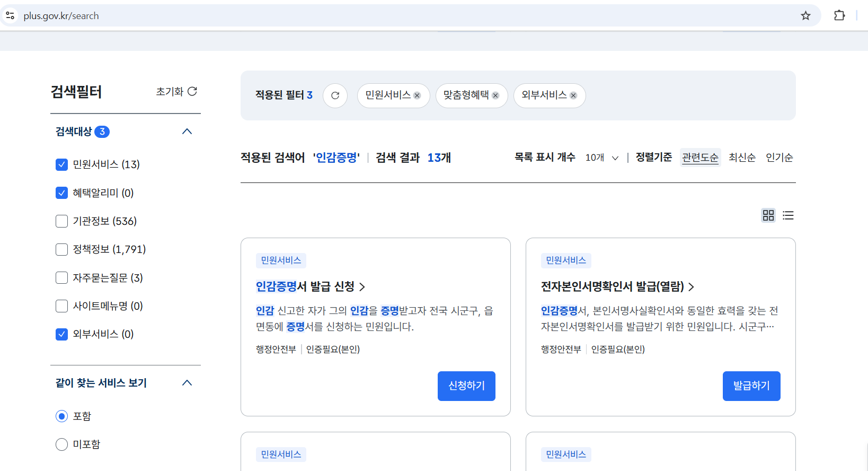The width and height of the screenshot is (868, 471).
Task: Click the 검색필터 heading text
Action: [x=76, y=92]
